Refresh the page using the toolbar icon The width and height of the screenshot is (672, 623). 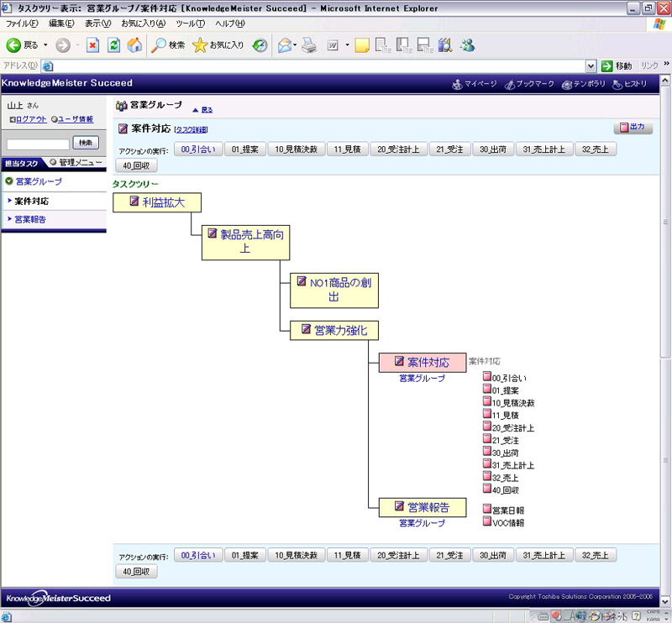(x=113, y=45)
